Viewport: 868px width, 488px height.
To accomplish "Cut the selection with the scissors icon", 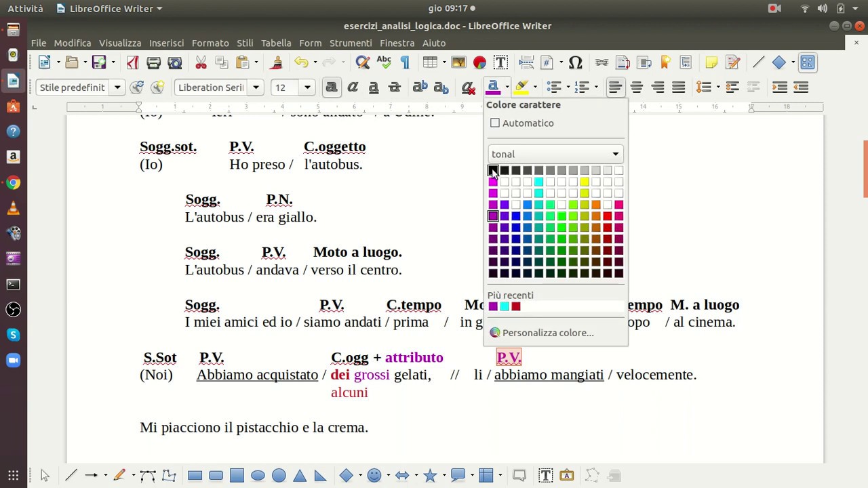I will click(201, 62).
